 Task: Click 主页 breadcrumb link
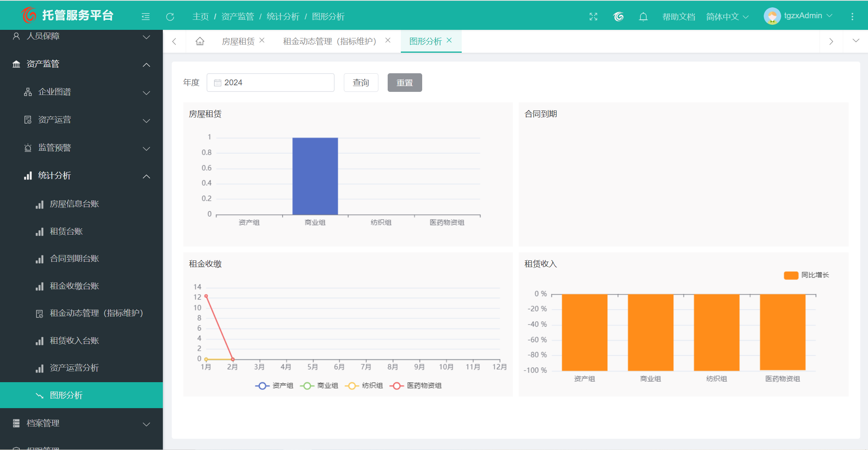200,17
